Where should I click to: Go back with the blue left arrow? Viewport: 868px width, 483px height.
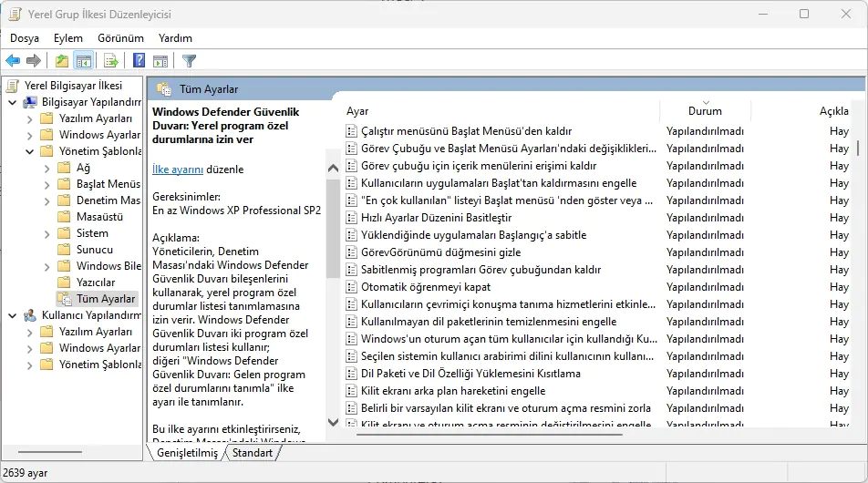point(13,61)
